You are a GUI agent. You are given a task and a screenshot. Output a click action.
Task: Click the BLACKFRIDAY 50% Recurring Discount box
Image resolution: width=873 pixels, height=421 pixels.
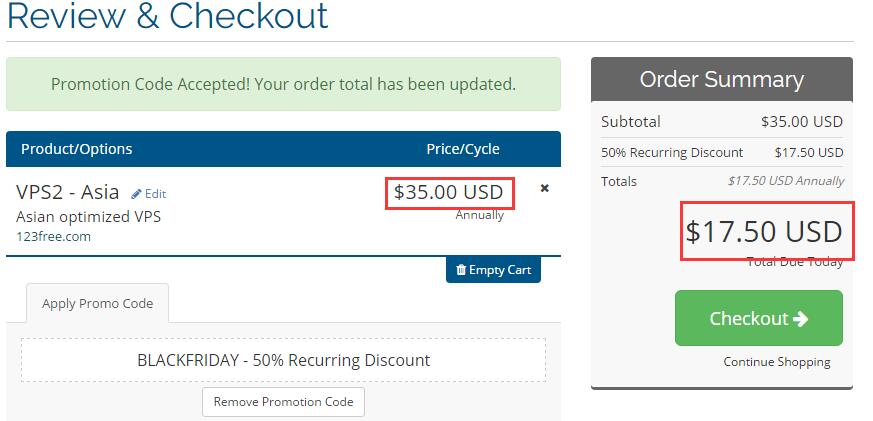pyautogui.click(x=283, y=360)
